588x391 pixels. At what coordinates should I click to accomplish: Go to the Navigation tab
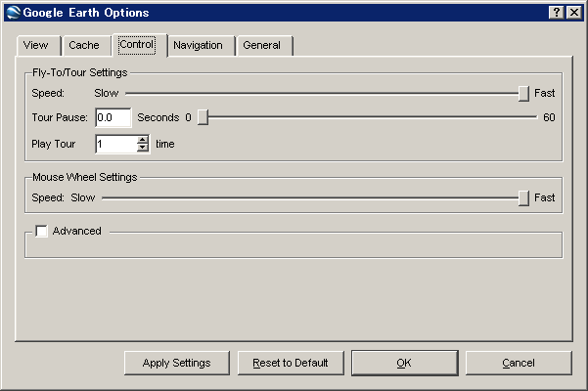click(x=198, y=45)
